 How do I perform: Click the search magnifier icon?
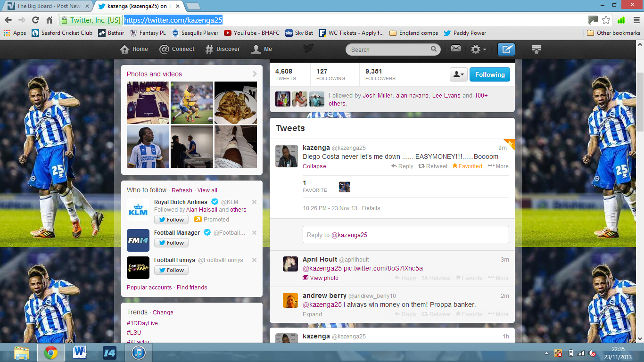pyautogui.click(x=434, y=49)
